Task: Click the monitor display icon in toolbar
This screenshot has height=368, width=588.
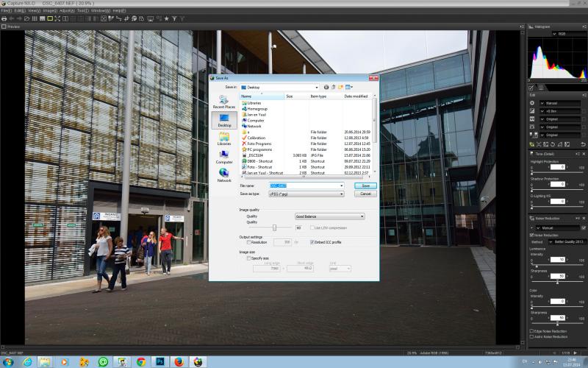Action: [x=151, y=19]
